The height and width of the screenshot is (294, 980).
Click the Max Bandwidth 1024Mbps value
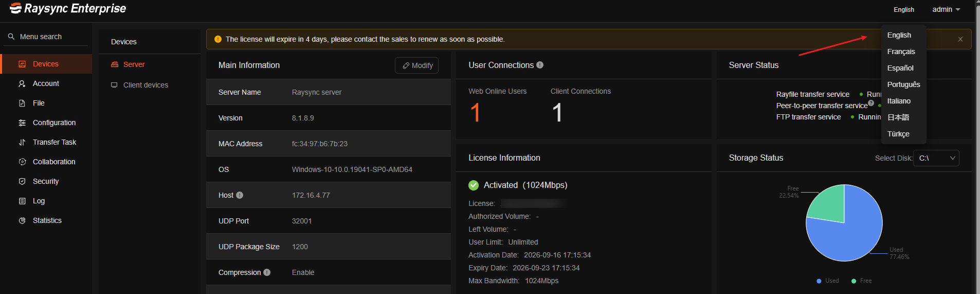(542, 281)
